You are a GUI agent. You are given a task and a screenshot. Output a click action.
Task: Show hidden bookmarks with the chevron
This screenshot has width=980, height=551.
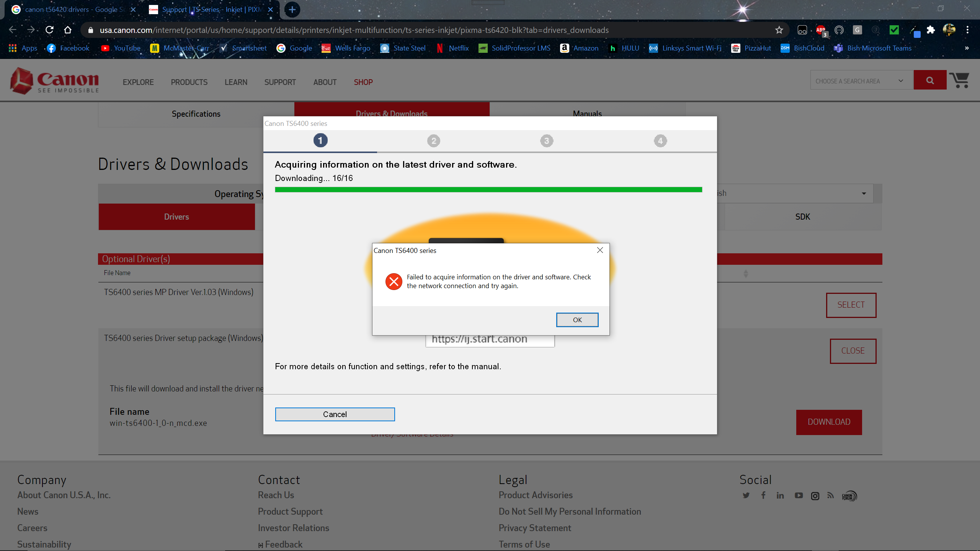[x=967, y=48]
